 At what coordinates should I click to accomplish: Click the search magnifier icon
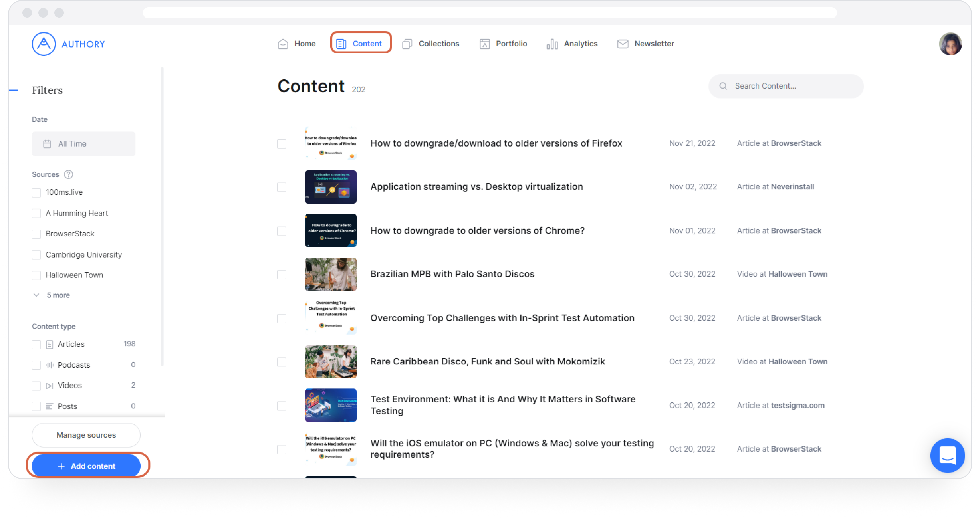click(x=723, y=86)
